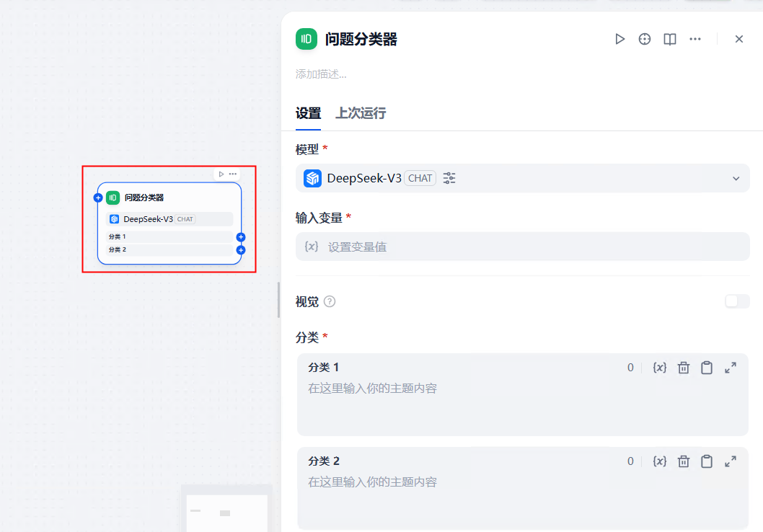
Task: Run the node via the play icon in panel header
Action: pos(620,39)
